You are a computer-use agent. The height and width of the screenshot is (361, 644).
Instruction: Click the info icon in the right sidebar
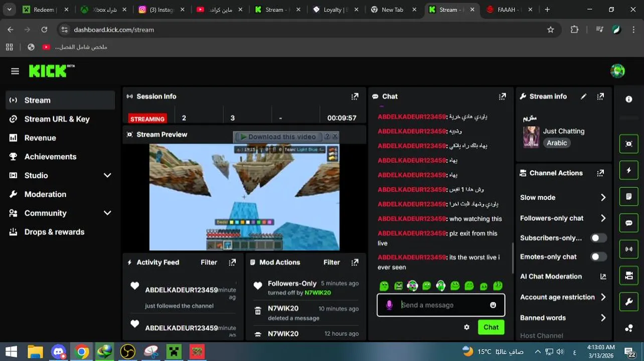pyautogui.click(x=629, y=99)
